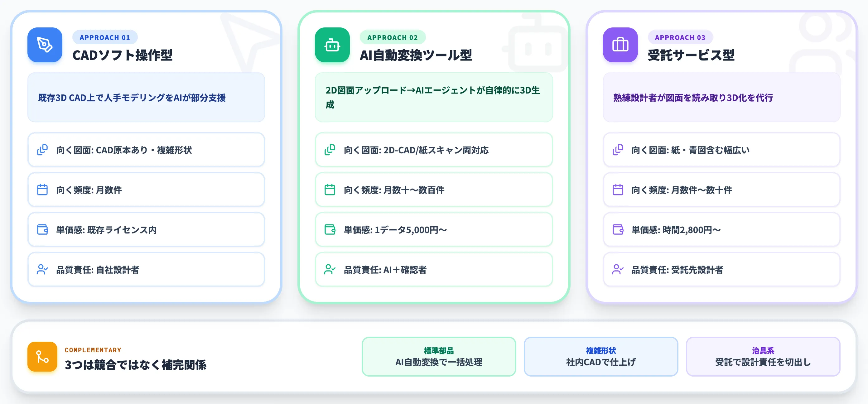Click the orange branch icon beside COMPLEMENTARY
The image size is (868, 404).
tap(42, 357)
